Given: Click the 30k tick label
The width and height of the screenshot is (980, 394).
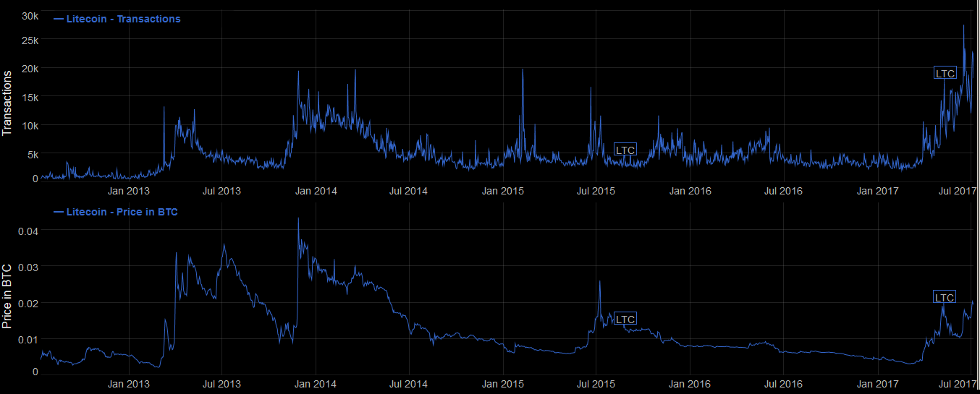Looking at the screenshot, I should (30, 16).
